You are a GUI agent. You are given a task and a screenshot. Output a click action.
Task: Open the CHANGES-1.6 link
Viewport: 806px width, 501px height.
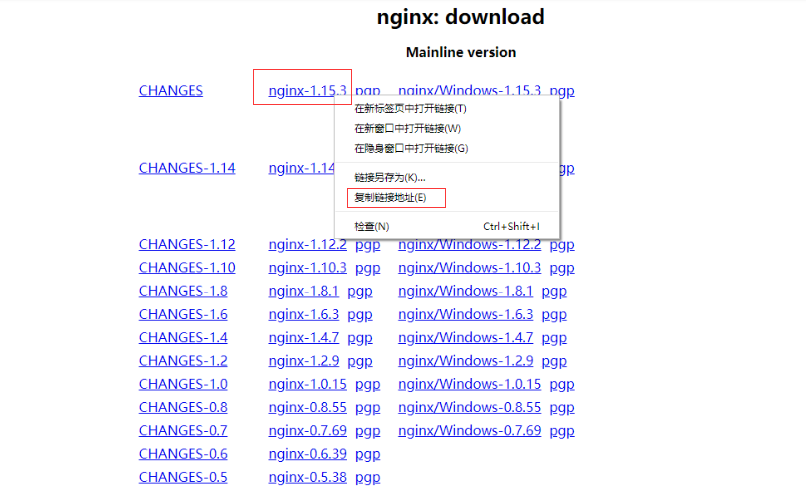183,314
